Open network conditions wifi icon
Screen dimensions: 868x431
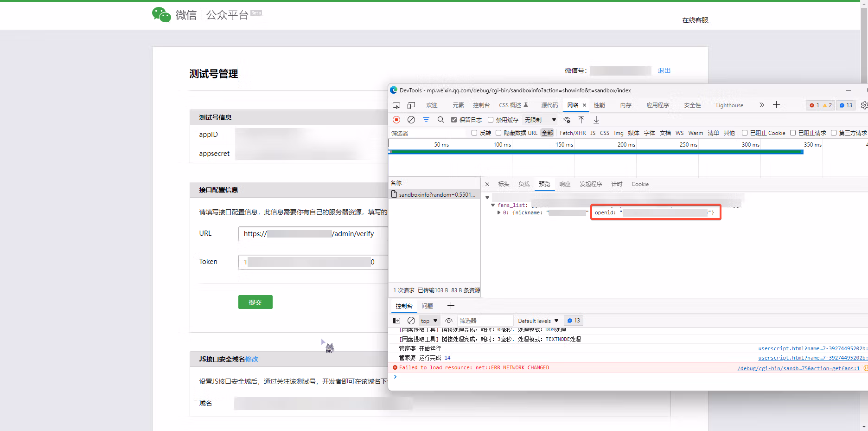[x=567, y=120]
